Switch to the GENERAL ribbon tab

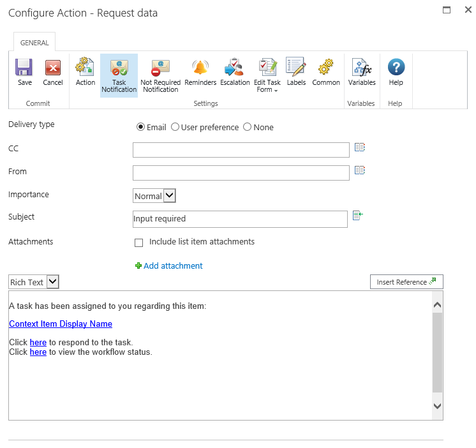pyautogui.click(x=34, y=43)
